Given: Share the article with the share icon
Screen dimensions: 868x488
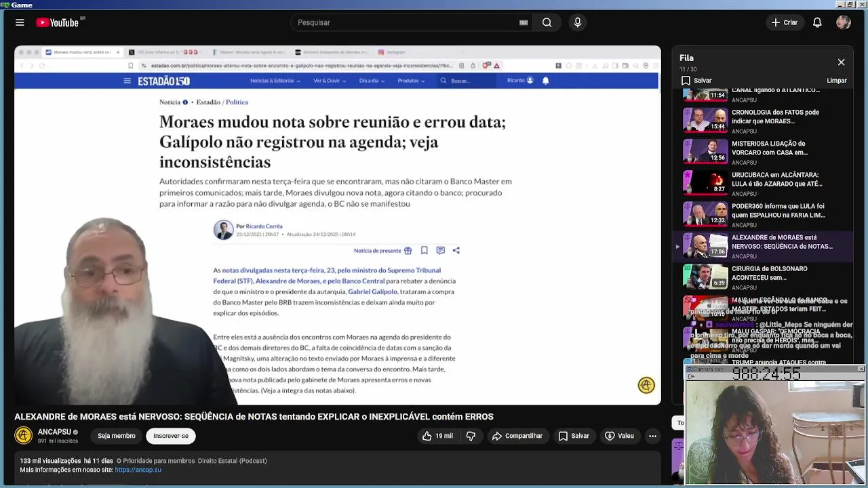Looking at the screenshot, I should (456, 251).
